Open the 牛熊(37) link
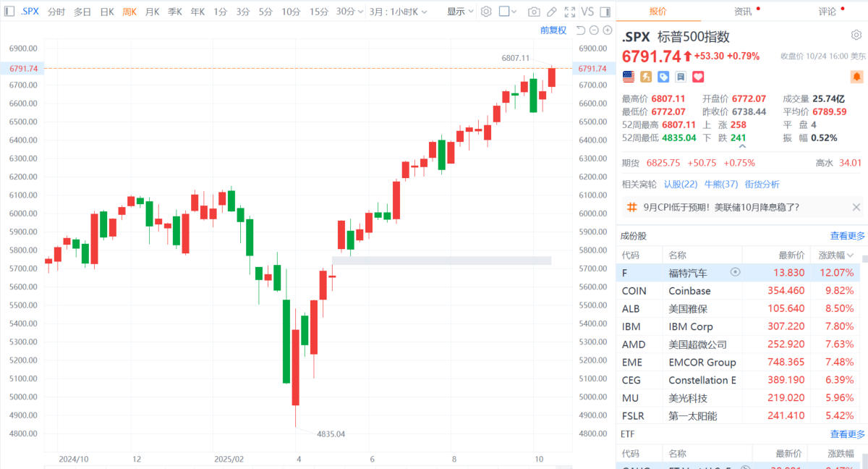This screenshot has height=469, width=868. [x=720, y=184]
